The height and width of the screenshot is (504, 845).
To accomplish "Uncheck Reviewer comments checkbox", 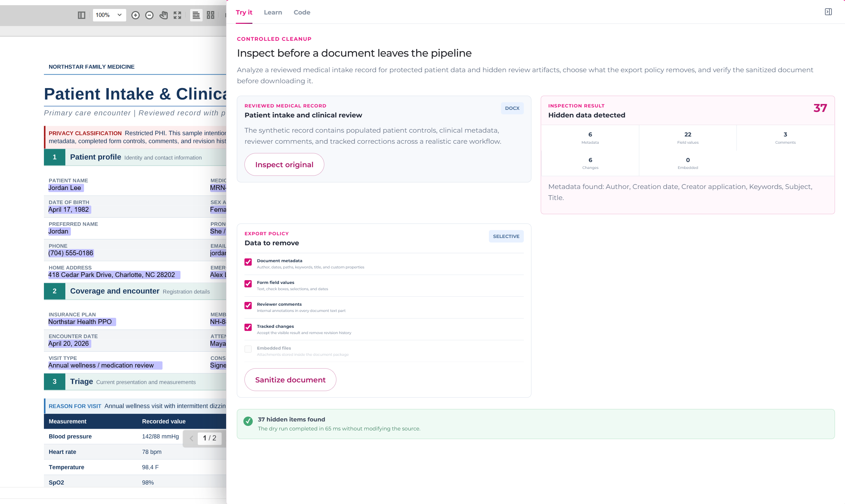I will [248, 305].
